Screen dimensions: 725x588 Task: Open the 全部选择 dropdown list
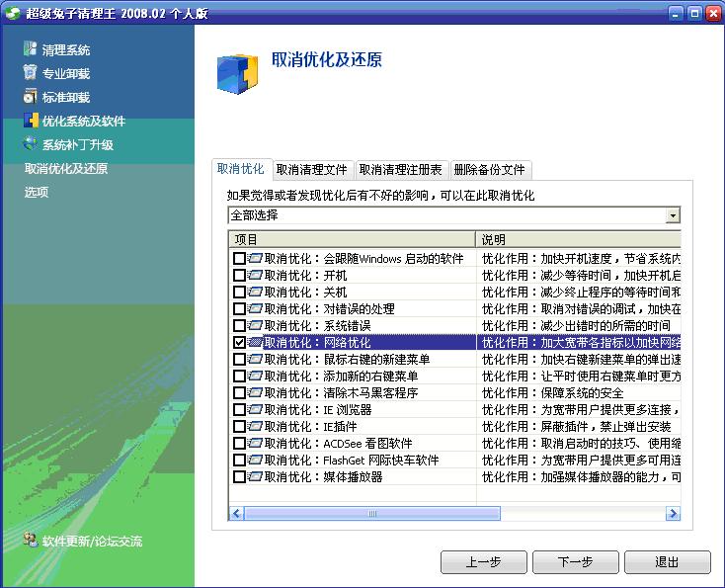[673, 215]
